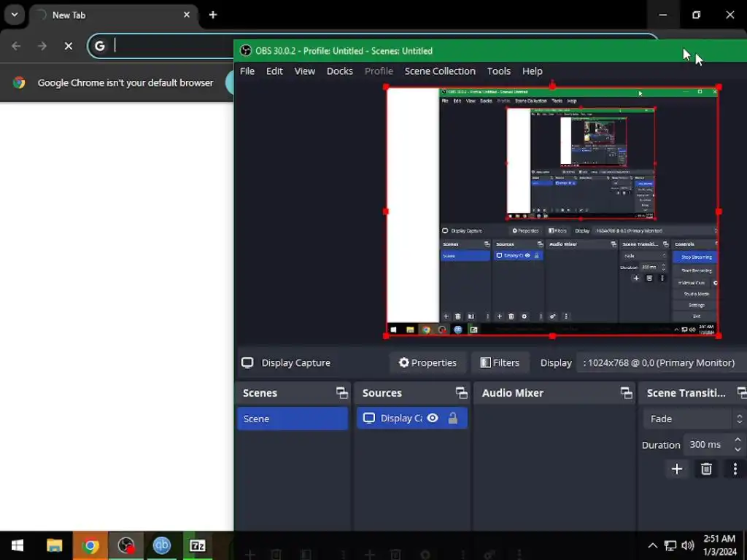Viewport: 747px width, 560px height.
Task: Click the Google icon in the address bar
Action: click(99, 46)
